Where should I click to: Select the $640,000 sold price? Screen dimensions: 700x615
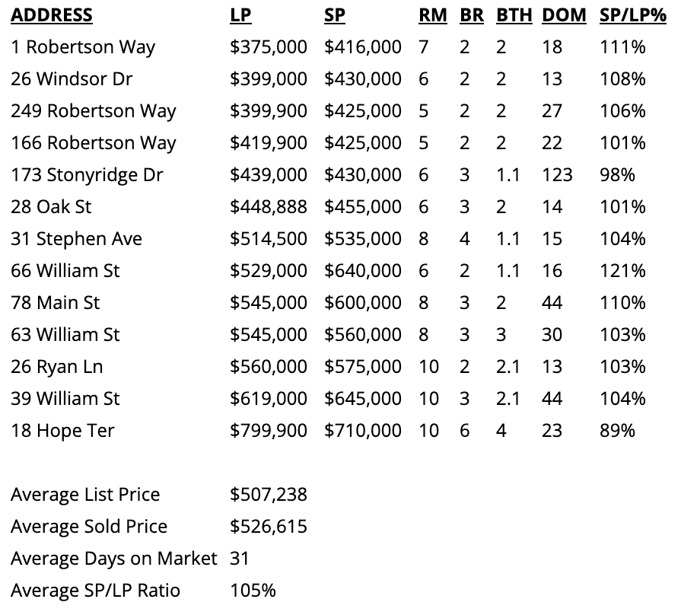(x=363, y=271)
